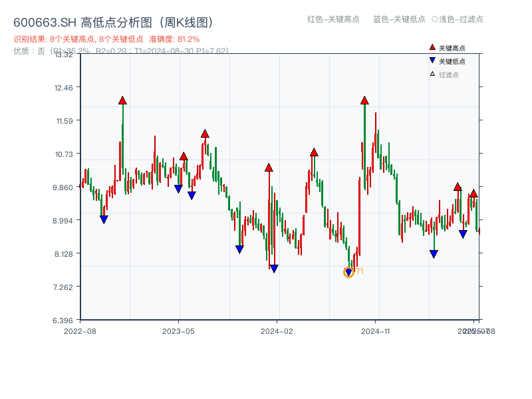Click the 关键低点 blue triangle legend icon
The height and width of the screenshot is (399, 532).
[x=432, y=59]
